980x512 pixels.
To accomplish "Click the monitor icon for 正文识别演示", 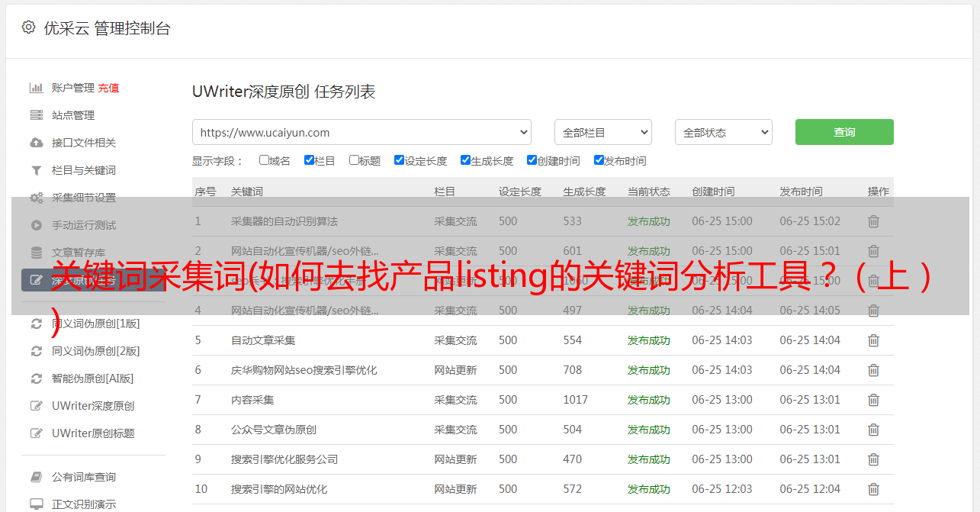I will point(36,504).
